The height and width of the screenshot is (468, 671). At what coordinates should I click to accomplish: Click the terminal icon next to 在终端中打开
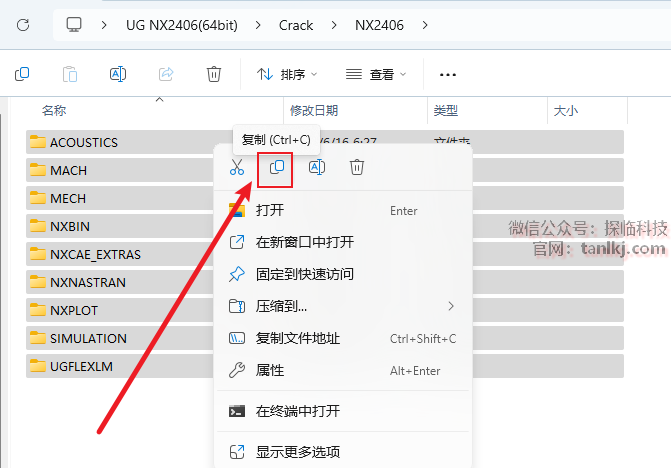tap(237, 411)
